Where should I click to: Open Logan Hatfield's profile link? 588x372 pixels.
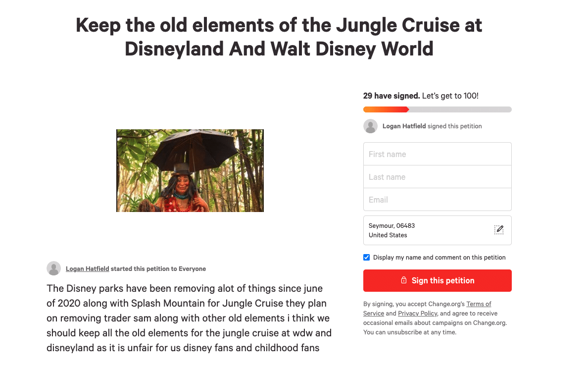[x=88, y=269]
